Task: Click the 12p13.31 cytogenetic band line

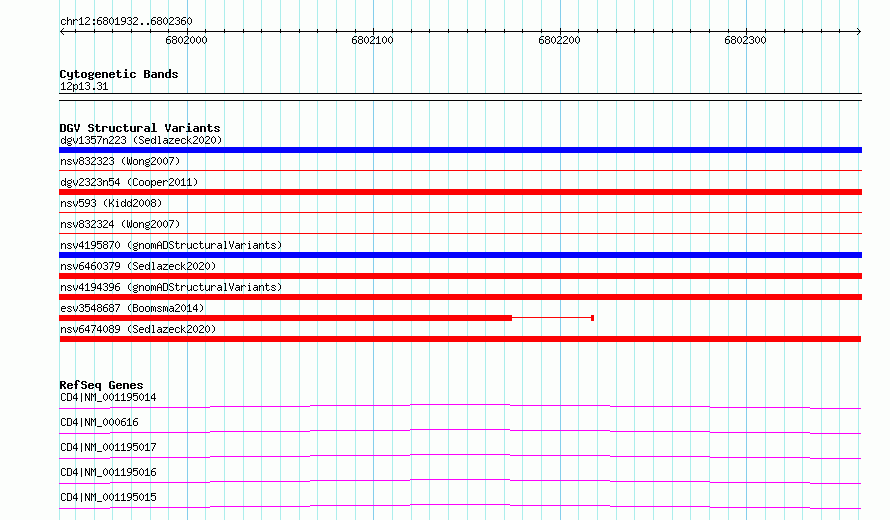Action: click(460, 97)
